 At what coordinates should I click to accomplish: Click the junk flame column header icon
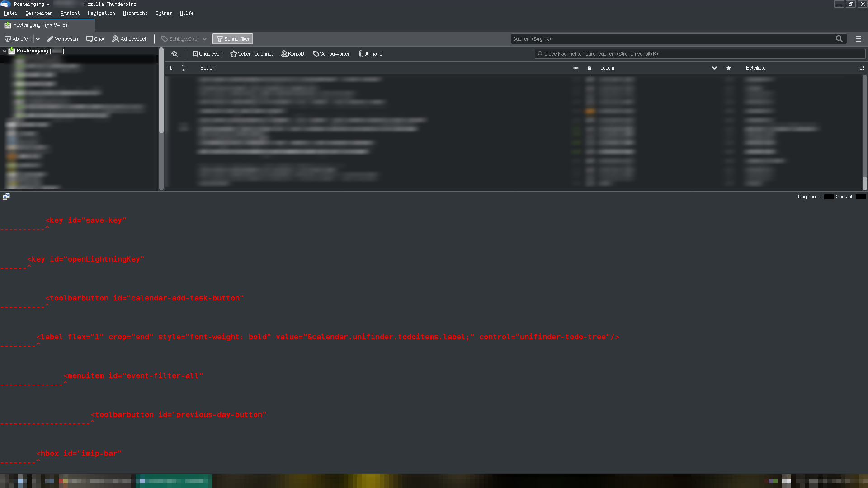589,68
